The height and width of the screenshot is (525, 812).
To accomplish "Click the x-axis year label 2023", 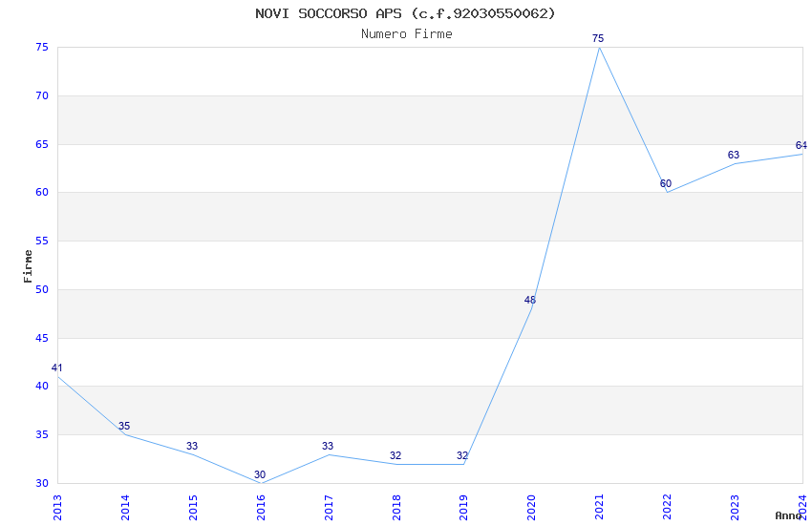I will click(x=735, y=508).
